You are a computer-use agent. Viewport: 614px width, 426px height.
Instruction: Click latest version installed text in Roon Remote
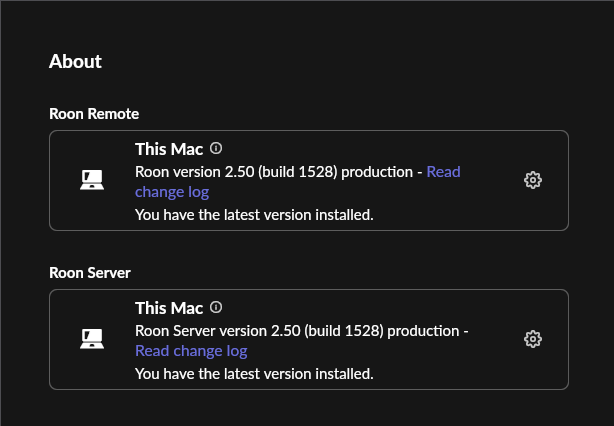tap(254, 215)
